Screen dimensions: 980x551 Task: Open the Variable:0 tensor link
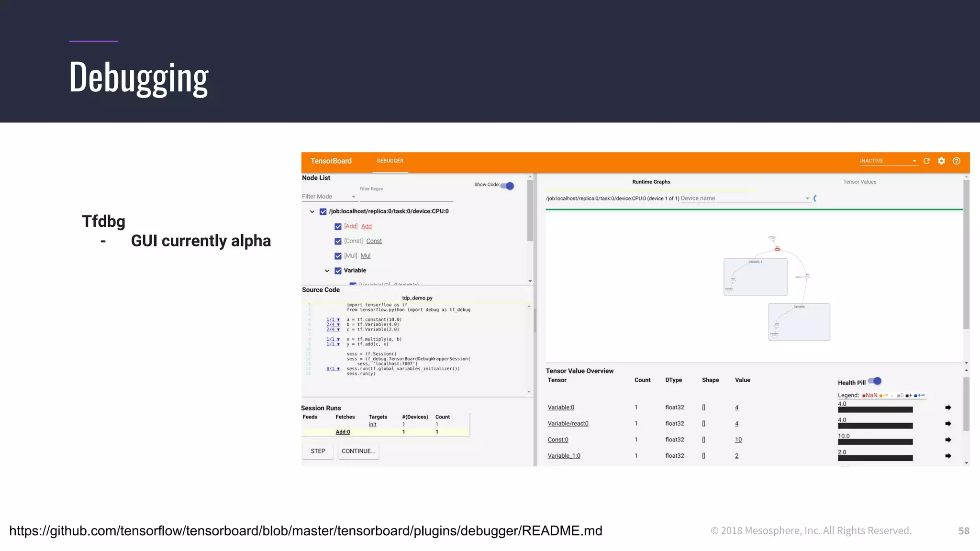click(x=561, y=408)
